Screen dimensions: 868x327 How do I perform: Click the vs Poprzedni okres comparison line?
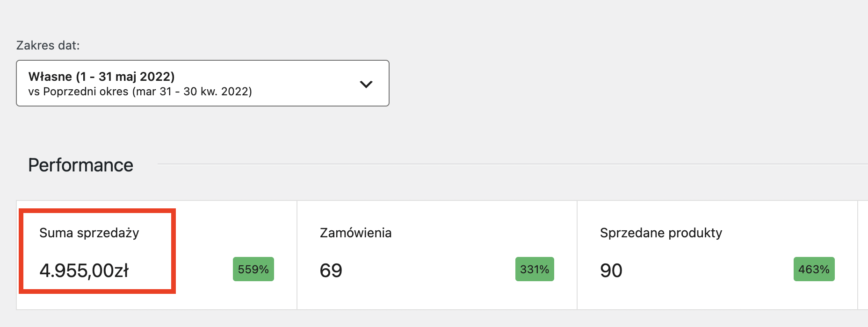[140, 92]
